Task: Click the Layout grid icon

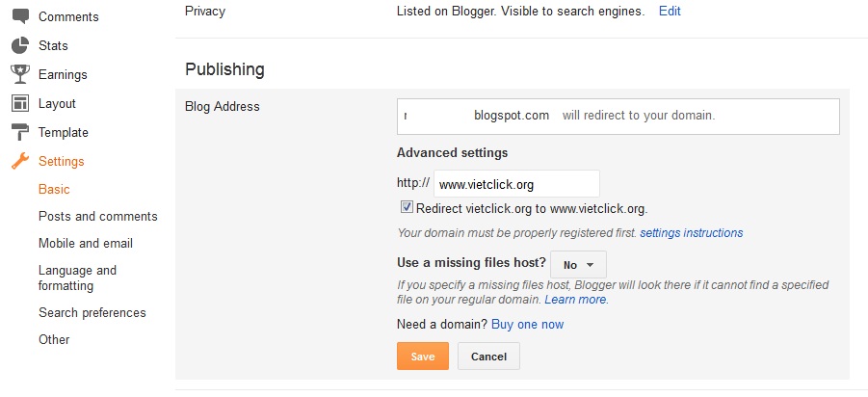Action: pyautogui.click(x=19, y=103)
